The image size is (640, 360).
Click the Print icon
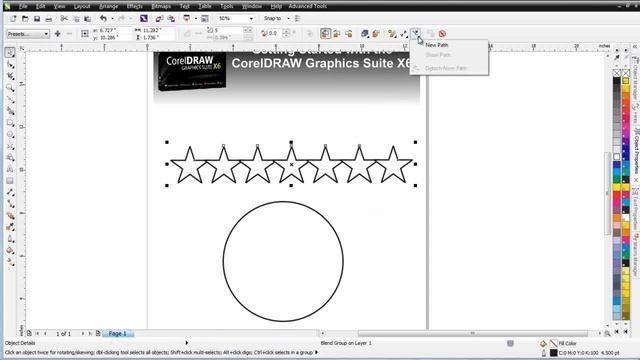click(x=49, y=19)
